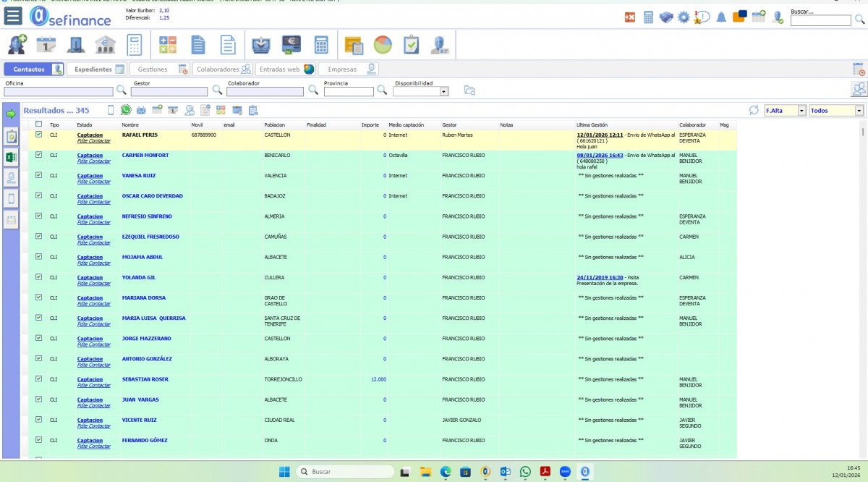This screenshot has height=482, width=868.
Task: Expand the Disponibilidad dropdown
Action: click(x=444, y=91)
